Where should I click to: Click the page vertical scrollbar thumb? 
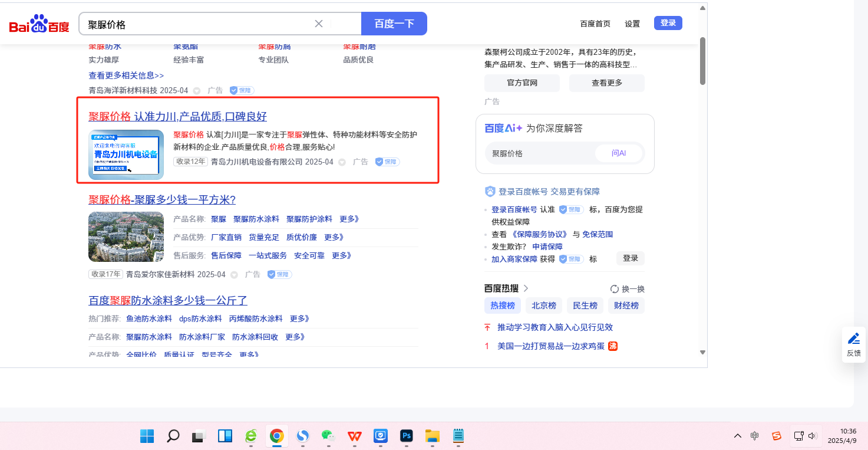(702, 61)
